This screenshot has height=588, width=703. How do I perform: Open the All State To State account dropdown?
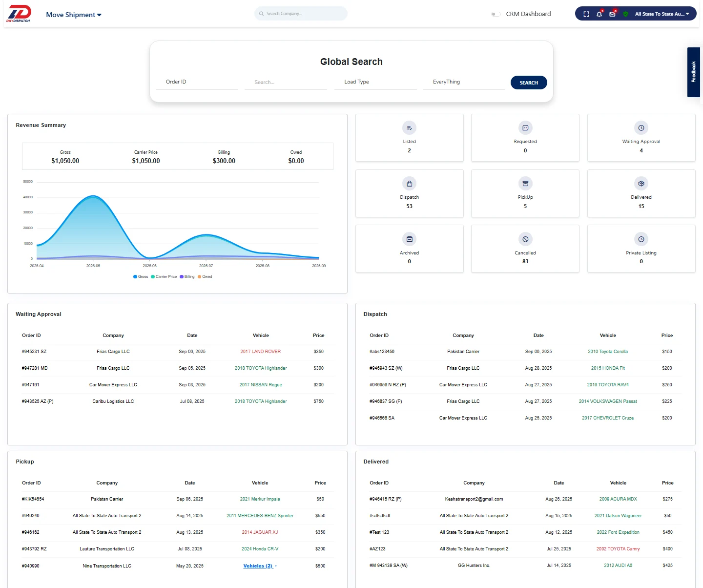click(x=660, y=14)
